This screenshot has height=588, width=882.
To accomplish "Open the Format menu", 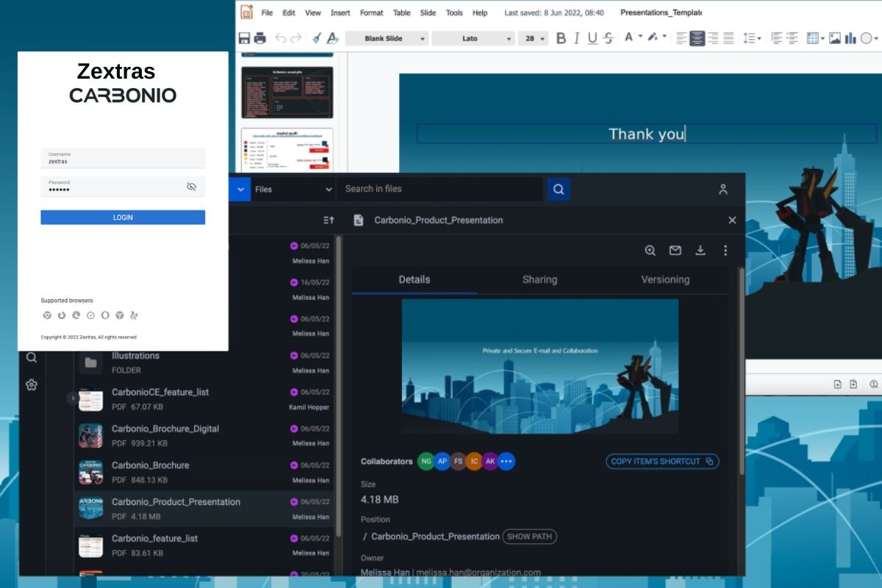I will click(x=371, y=12).
